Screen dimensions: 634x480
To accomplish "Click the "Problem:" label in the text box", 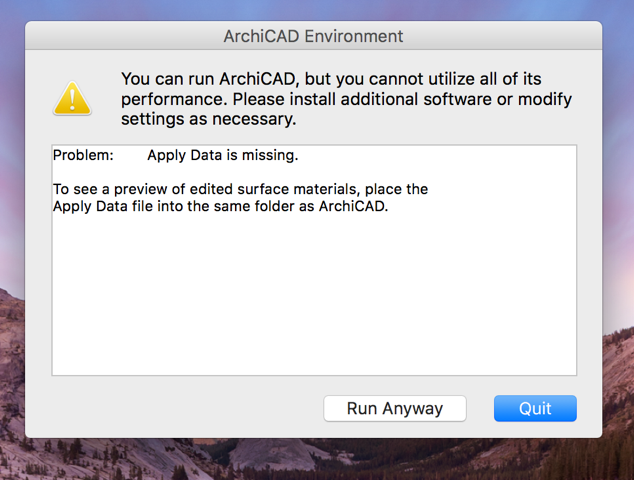I will (x=83, y=155).
